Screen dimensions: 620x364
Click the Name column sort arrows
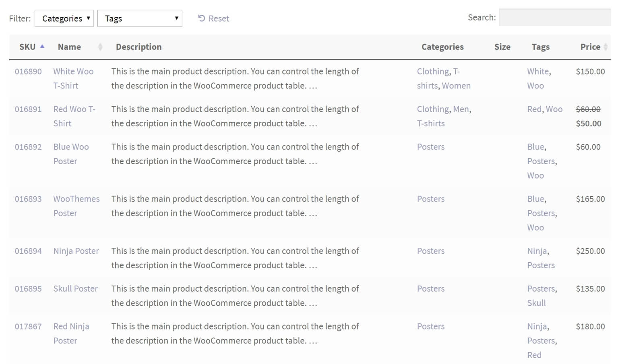[x=100, y=47]
